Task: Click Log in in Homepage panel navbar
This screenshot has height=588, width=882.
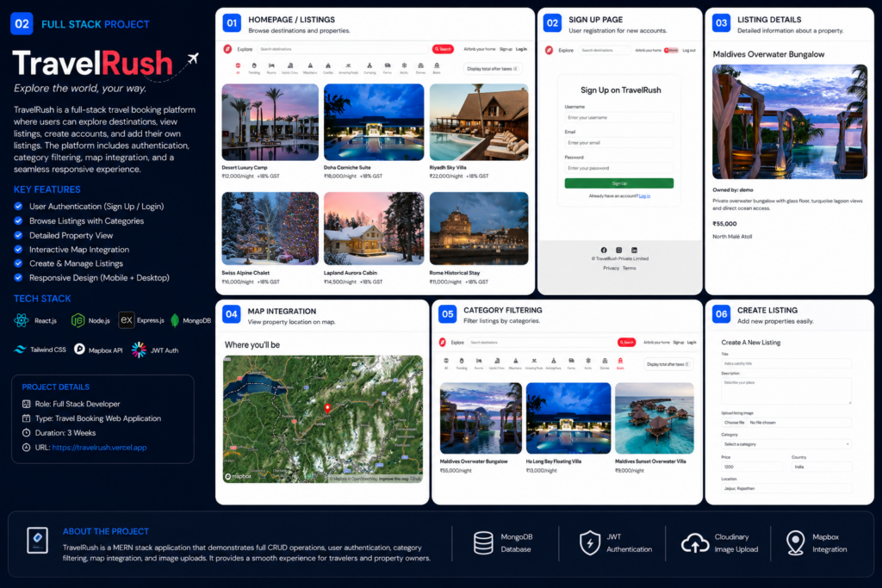Action: pos(521,49)
